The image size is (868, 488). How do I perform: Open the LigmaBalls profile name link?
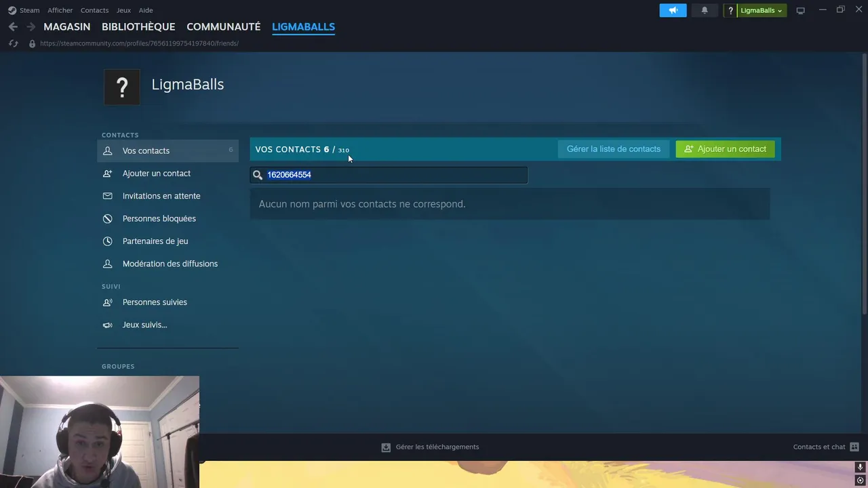coord(188,84)
